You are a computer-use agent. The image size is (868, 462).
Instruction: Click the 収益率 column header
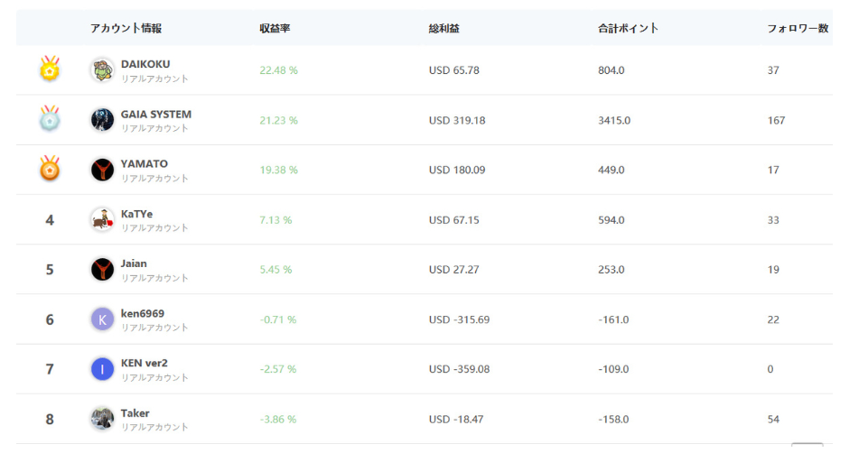click(x=275, y=28)
